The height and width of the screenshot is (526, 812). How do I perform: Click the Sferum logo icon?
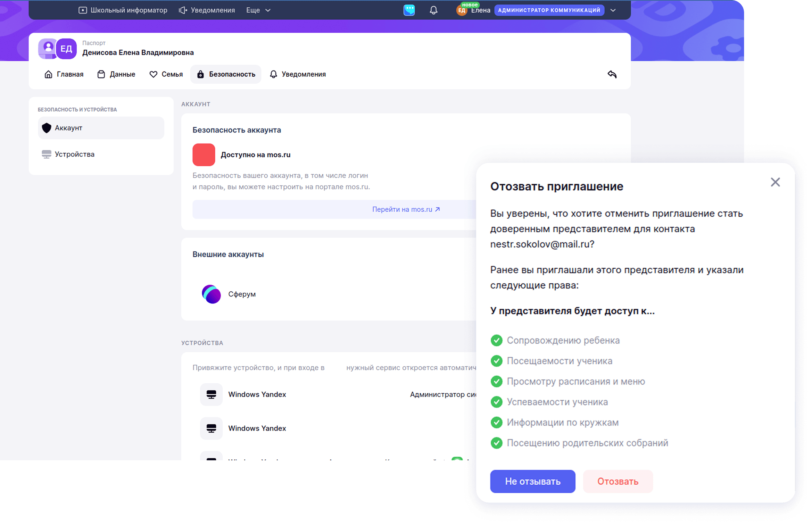click(x=211, y=294)
